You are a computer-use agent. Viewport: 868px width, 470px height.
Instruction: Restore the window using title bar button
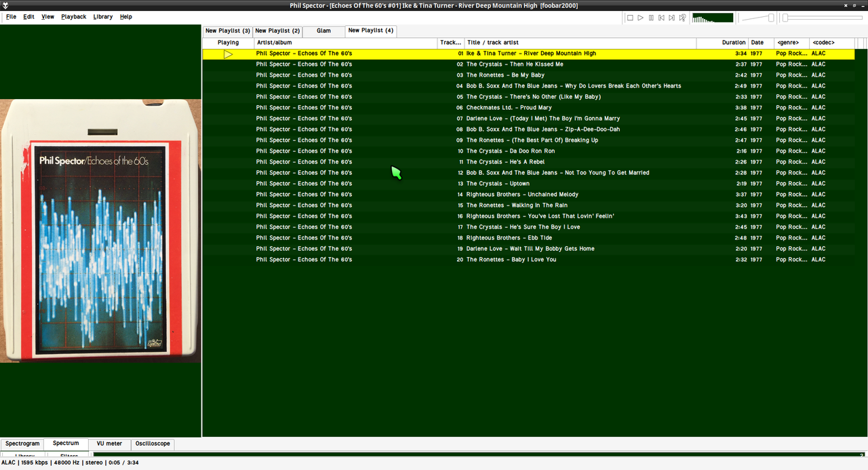point(854,5)
